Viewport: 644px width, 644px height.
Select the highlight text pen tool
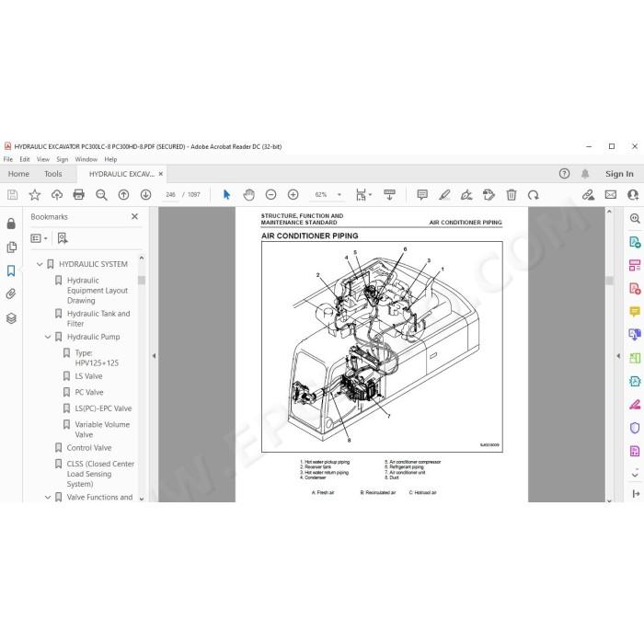[444, 195]
